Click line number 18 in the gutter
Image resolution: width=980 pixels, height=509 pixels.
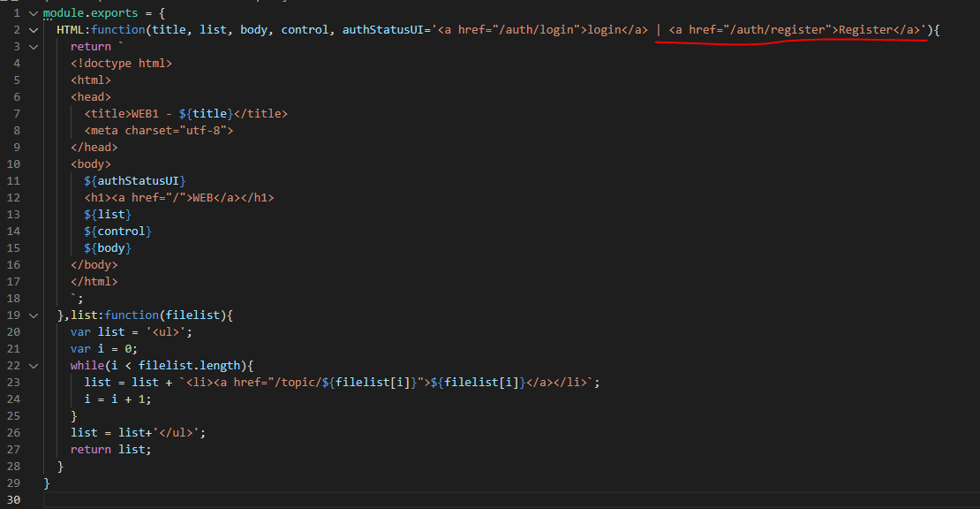(13, 299)
